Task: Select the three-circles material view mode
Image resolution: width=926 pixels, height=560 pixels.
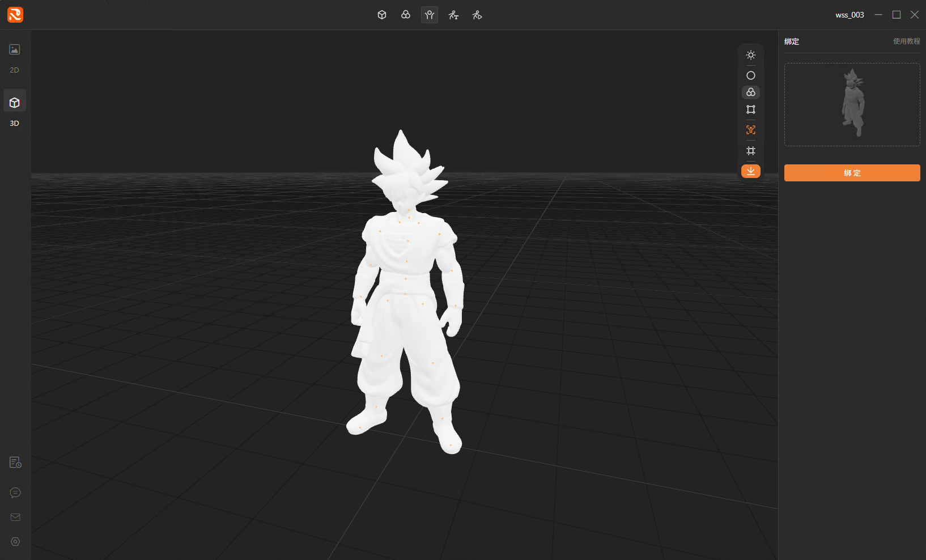Action: pyautogui.click(x=751, y=92)
